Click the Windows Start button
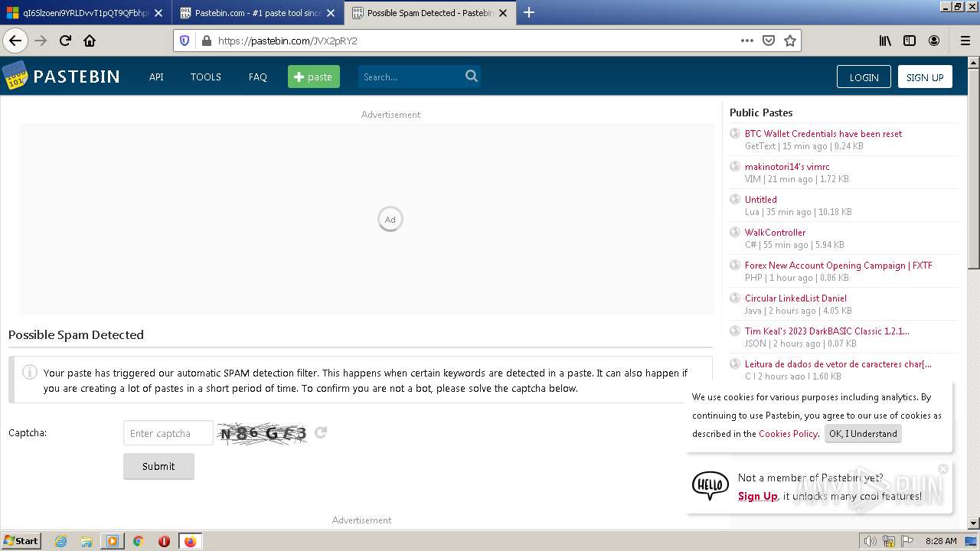 [x=21, y=541]
